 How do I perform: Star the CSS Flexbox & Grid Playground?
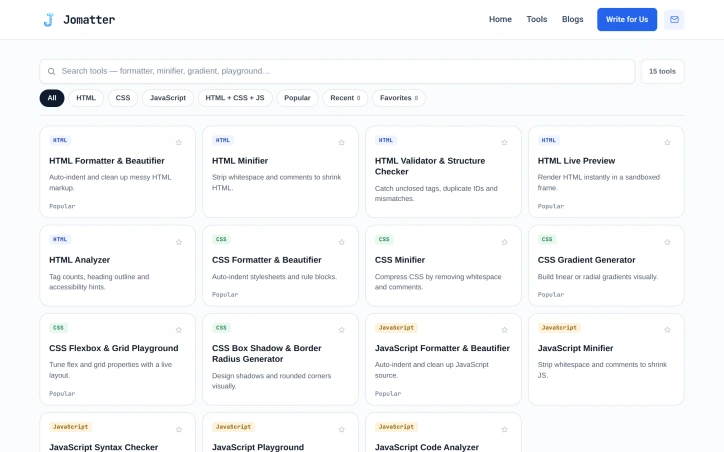pyautogui.click(x=179, y=330)
